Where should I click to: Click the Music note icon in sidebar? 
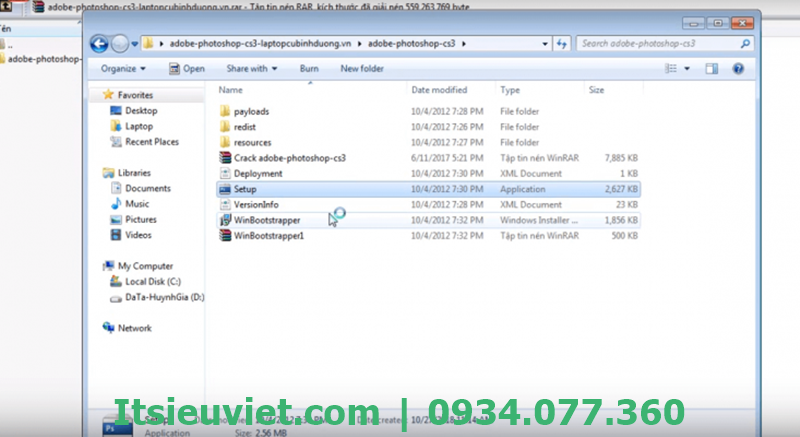pyautogui.click(x=116, y=204)
